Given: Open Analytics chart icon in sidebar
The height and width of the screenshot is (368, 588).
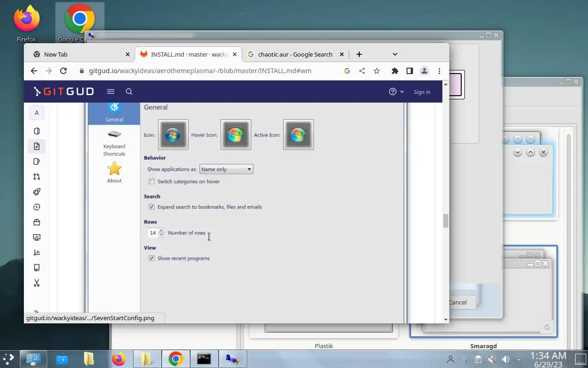Looking at the screenshot, I should point(37,253).
